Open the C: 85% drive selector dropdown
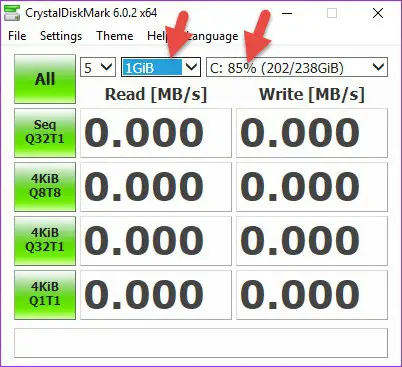 [x=297, y=68]
